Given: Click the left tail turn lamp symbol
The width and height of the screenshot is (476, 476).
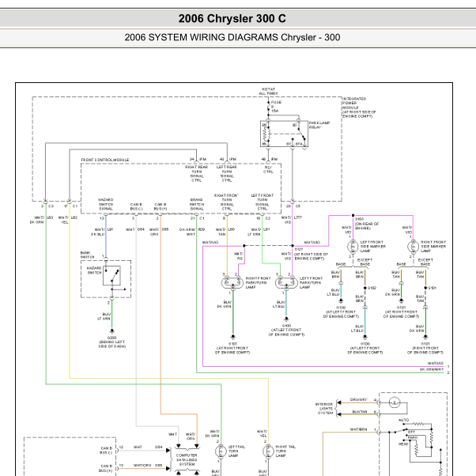Looking at the screenshot, I should 221,451.
